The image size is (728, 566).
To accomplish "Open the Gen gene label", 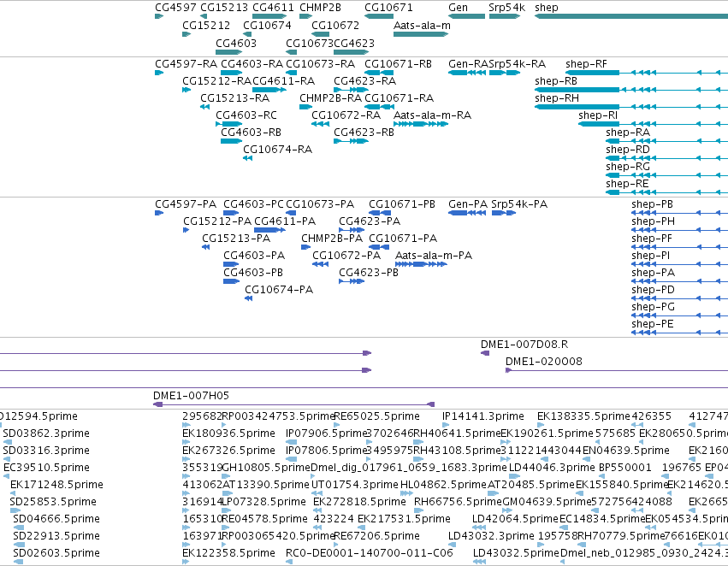I will click(x=459, y=8).
